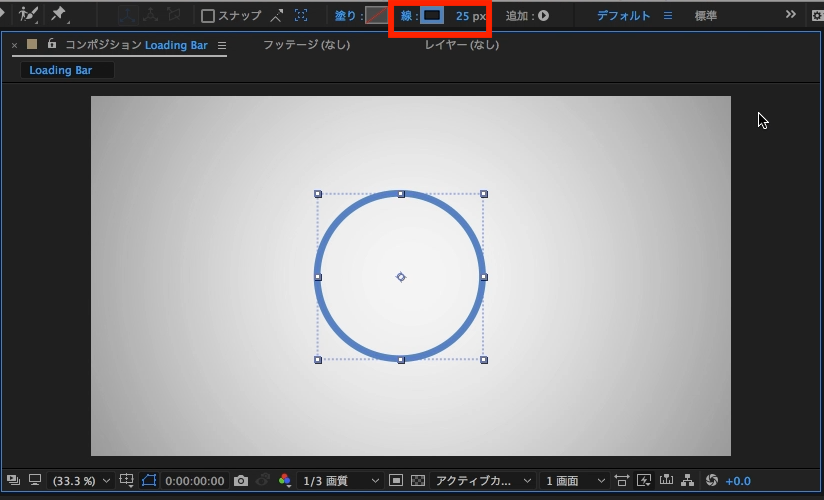Switch to the レイヤー (なし) tab
This screenshot has width=824, height=500.
click(462, 45)
